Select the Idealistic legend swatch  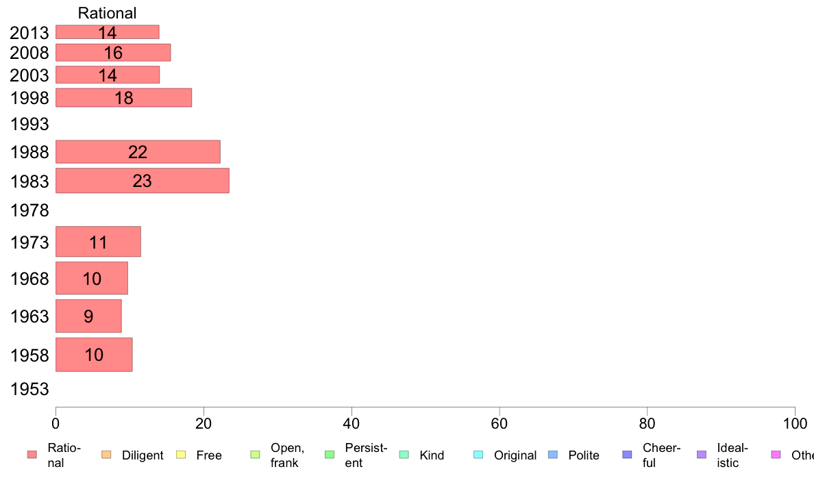702,455
